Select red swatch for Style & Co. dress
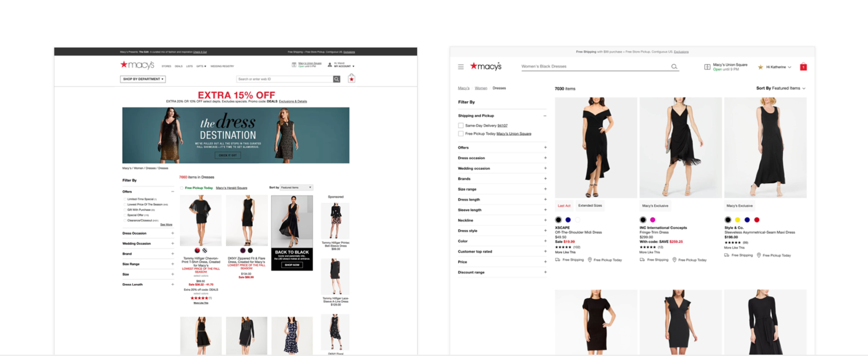 (757, 220)
